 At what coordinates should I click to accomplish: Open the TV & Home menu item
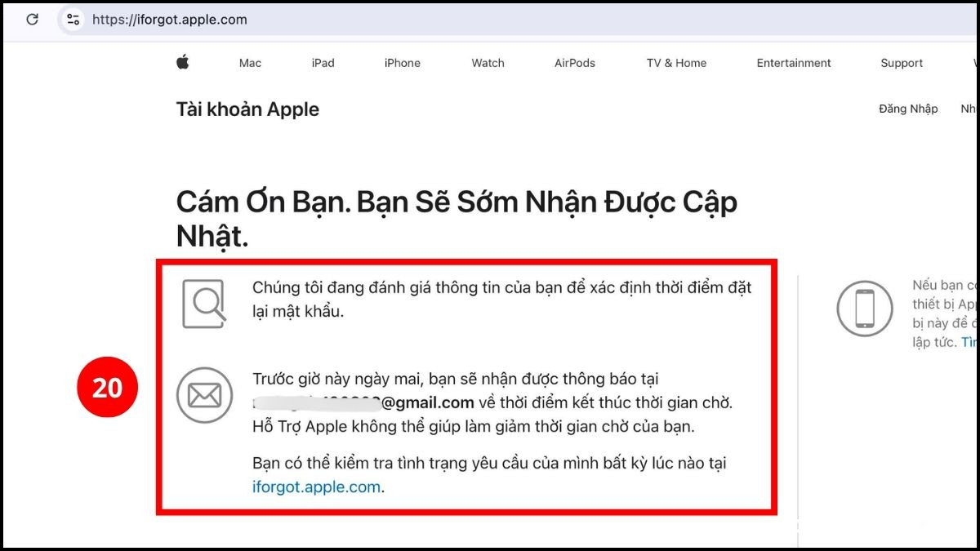(x=676, y=63)
